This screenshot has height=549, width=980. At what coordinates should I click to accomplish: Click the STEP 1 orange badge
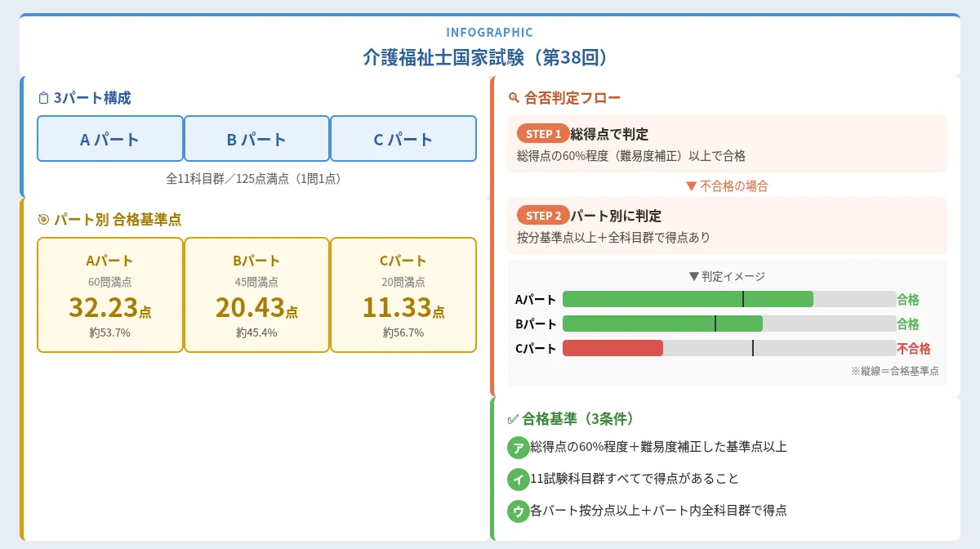(x=543, y=134)
